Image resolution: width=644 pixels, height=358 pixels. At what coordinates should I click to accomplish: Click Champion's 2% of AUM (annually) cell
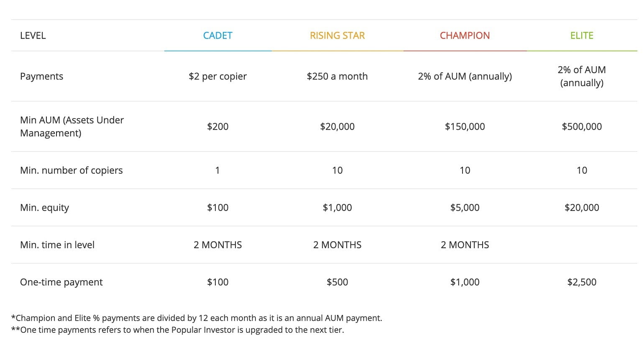[x=465, y=76]
